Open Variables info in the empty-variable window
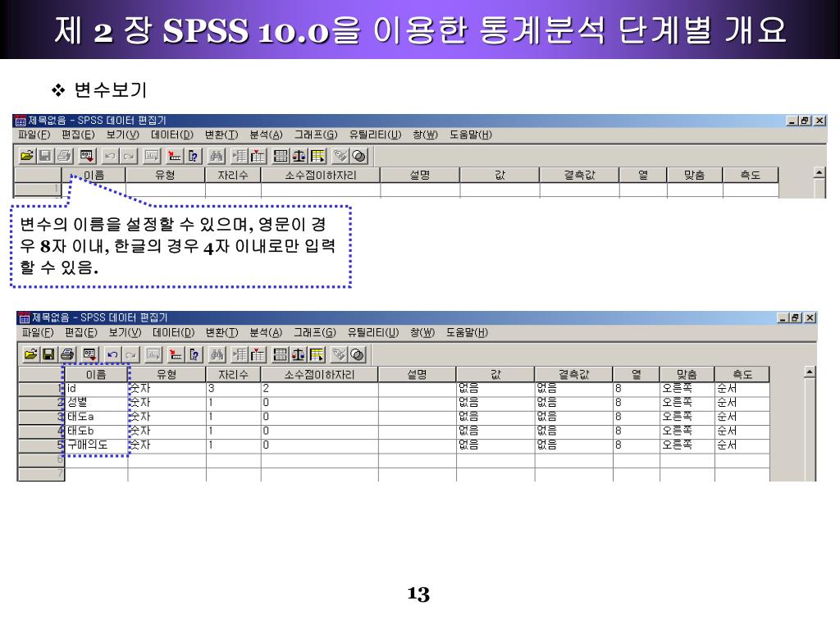Screen dimensions: 840x630 click(193, 156)
